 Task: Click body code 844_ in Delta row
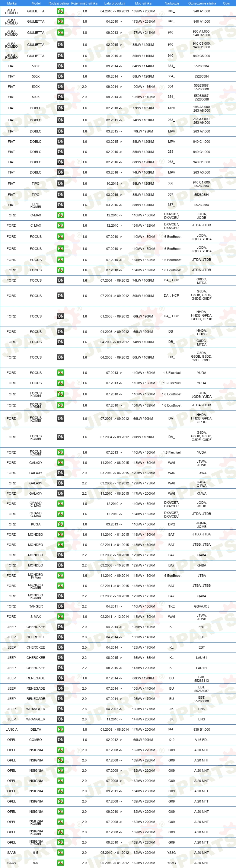coord(172,729)
